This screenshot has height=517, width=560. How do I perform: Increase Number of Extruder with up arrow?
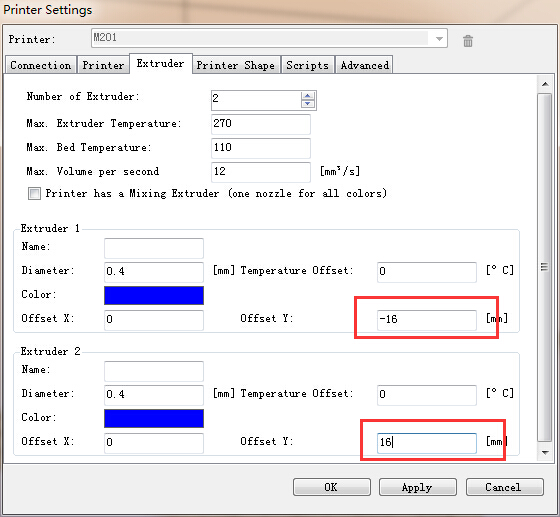point(308,96)
